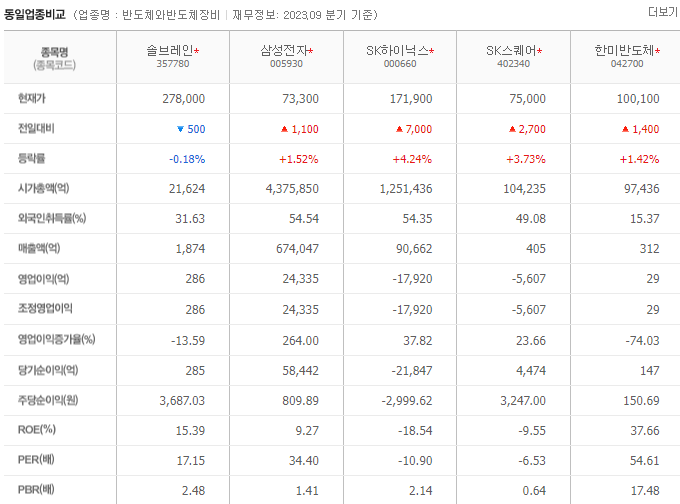Select market cap 4,375,850
Screen dimensions: 680x504
[x=292, y=189]
